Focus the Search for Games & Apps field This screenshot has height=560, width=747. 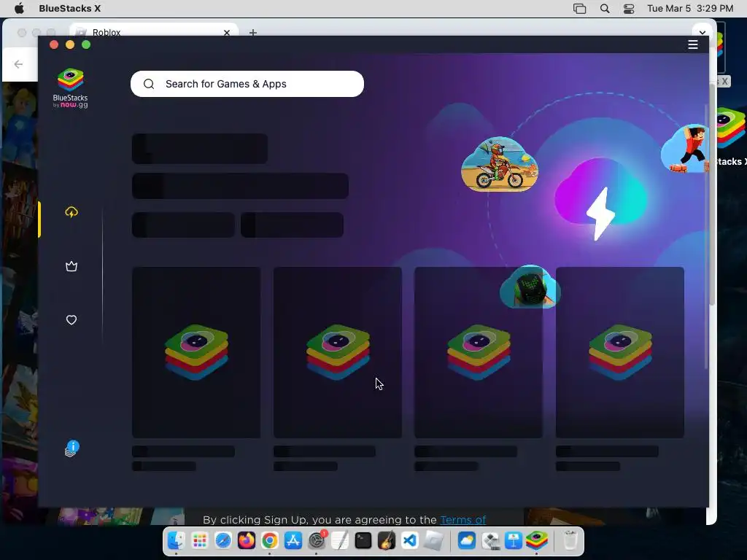[x=247, y=84]
